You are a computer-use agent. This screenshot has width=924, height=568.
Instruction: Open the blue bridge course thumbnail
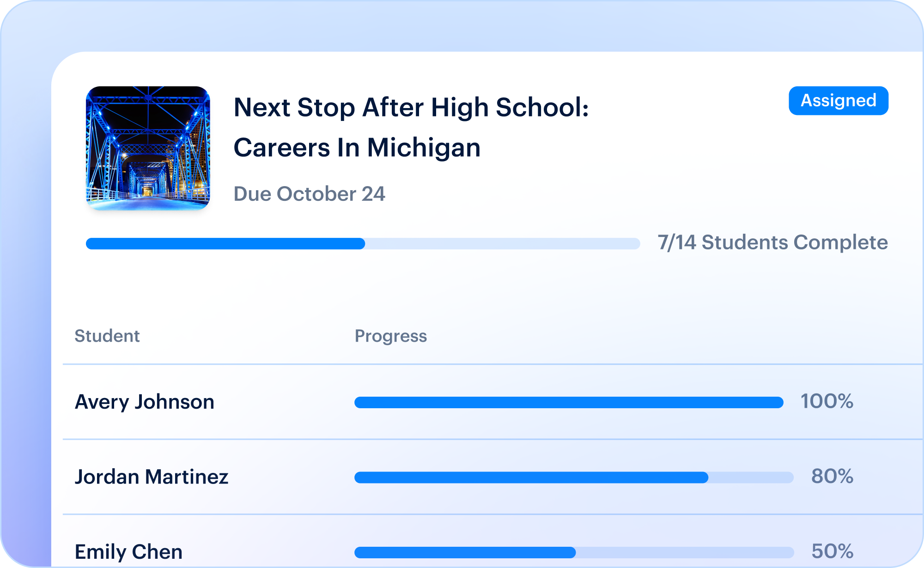pyautogui.click(x=148, y=148)
